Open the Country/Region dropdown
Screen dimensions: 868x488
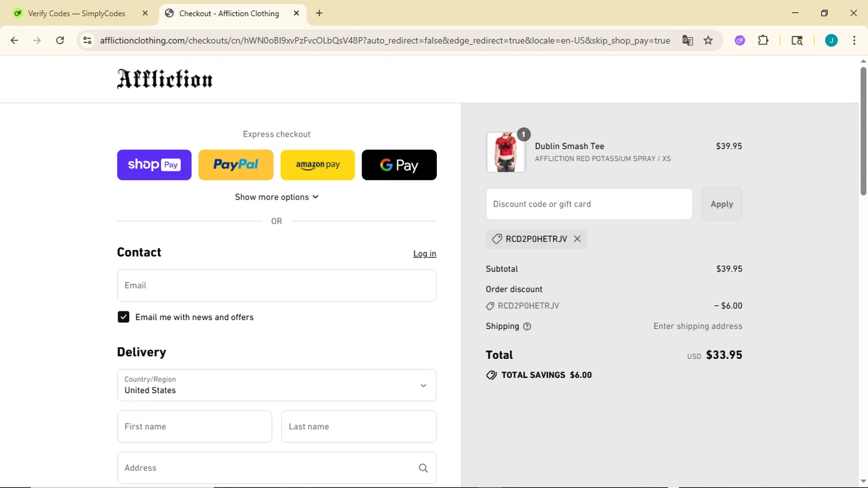click(x=277, y=386)
